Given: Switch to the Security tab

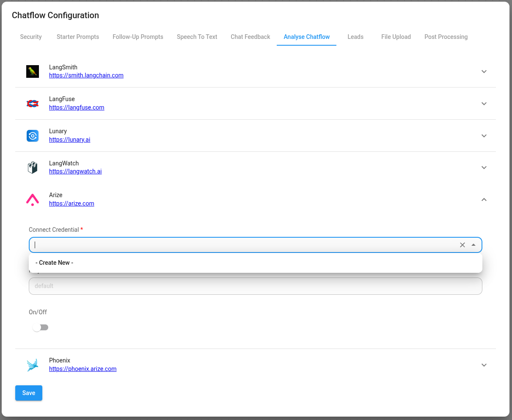Looking at the screenshot, I should 30,37.
